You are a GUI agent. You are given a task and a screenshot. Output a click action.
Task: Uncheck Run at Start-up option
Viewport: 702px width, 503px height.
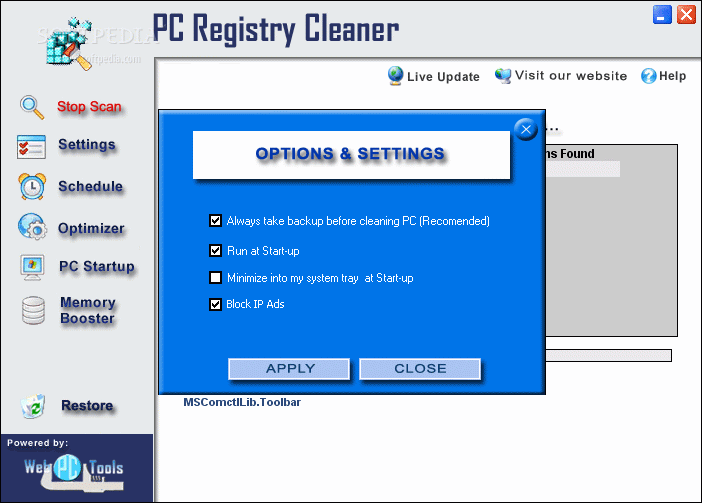(215, 251)
